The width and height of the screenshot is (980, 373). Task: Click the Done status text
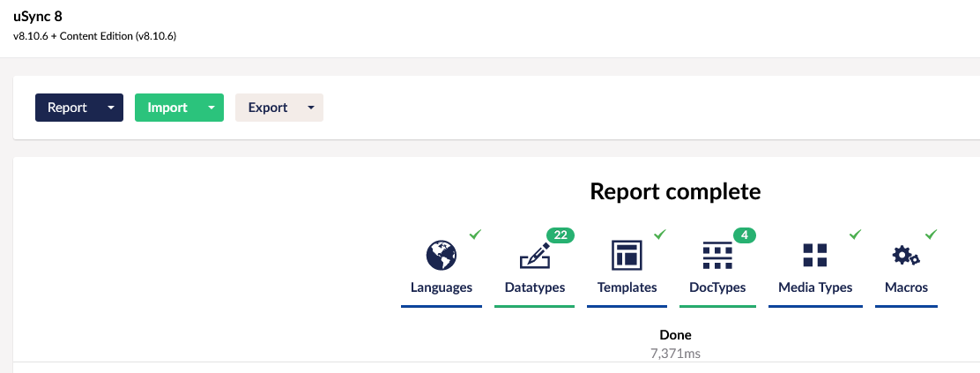(x=676, y=335)
